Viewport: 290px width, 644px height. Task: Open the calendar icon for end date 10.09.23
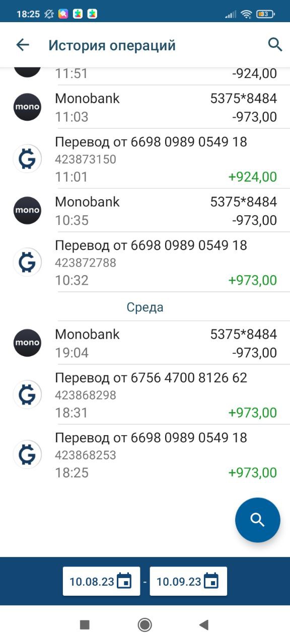(x=211, y=581)
